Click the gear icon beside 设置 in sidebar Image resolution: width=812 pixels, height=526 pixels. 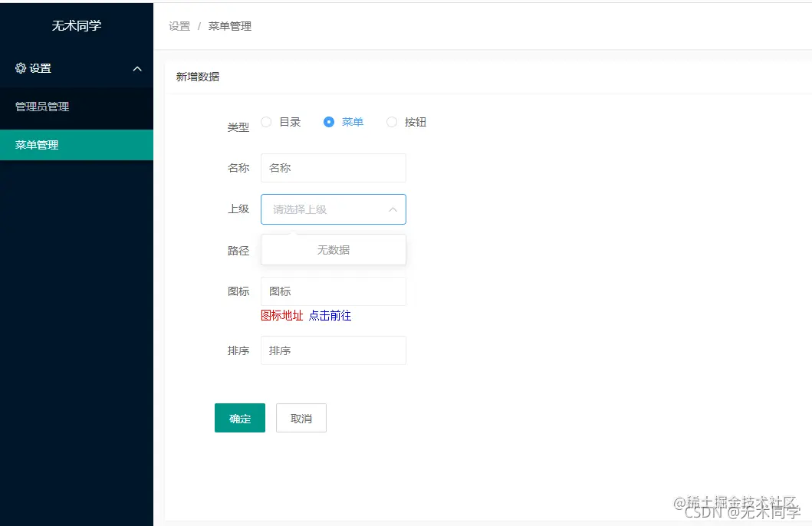[x=21, y=67]
